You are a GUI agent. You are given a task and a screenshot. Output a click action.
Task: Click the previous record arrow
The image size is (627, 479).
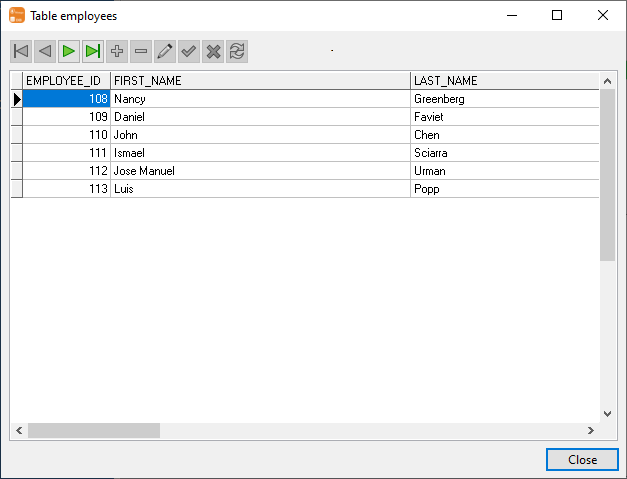coord(45,51)
